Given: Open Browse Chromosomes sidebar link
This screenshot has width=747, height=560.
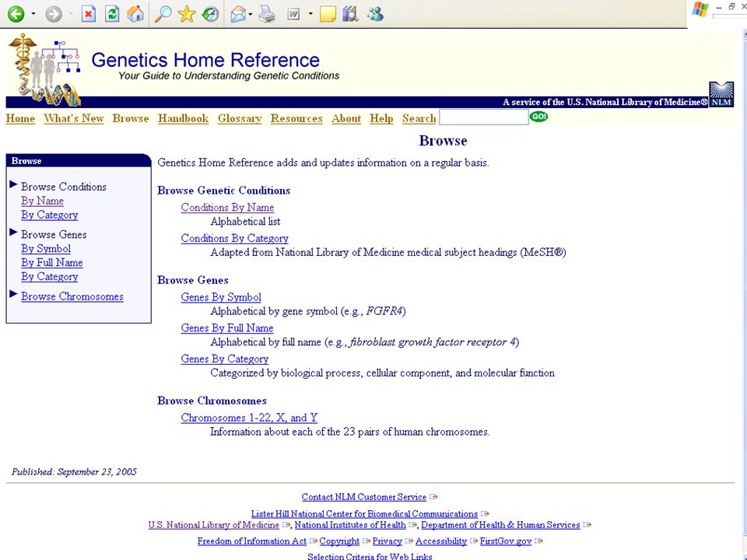Looking at the screenshot, I should [x=72, y=296].
